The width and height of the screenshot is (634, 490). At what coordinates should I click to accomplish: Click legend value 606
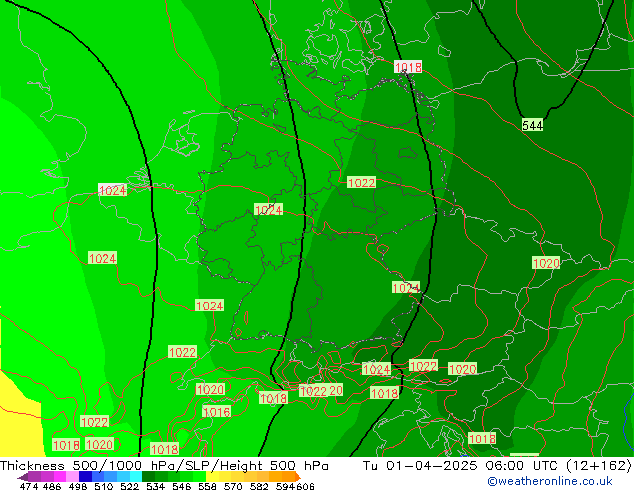pos(305,486)
